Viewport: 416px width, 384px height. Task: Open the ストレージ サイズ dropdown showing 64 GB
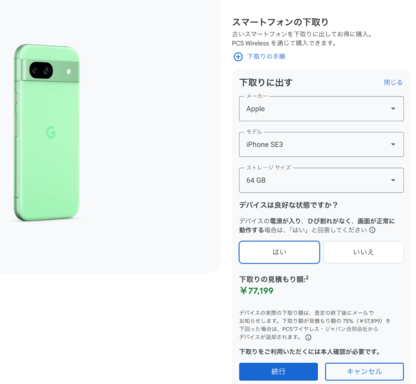pos(321,180)
